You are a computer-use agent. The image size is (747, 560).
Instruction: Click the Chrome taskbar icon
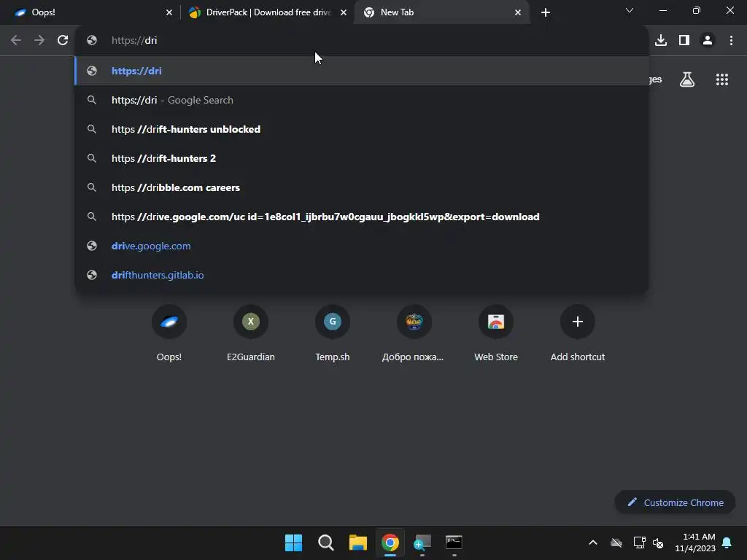(x=390, y=542)
